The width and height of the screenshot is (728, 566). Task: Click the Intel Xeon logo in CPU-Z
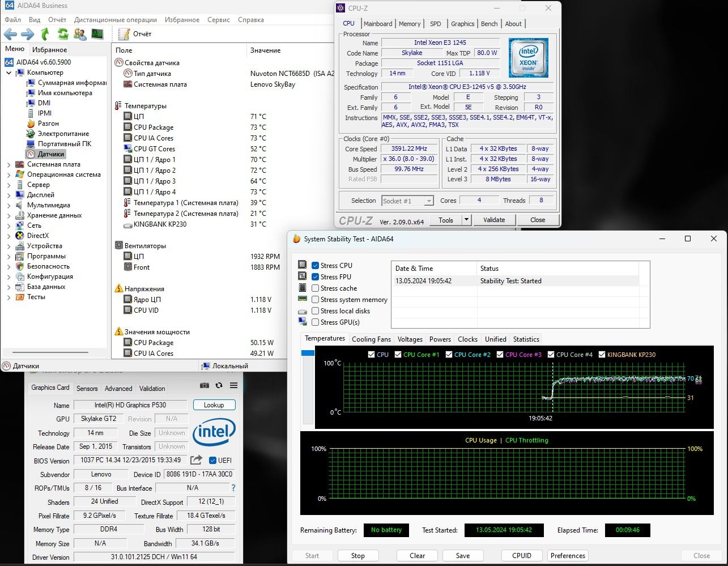coord(528,57)
